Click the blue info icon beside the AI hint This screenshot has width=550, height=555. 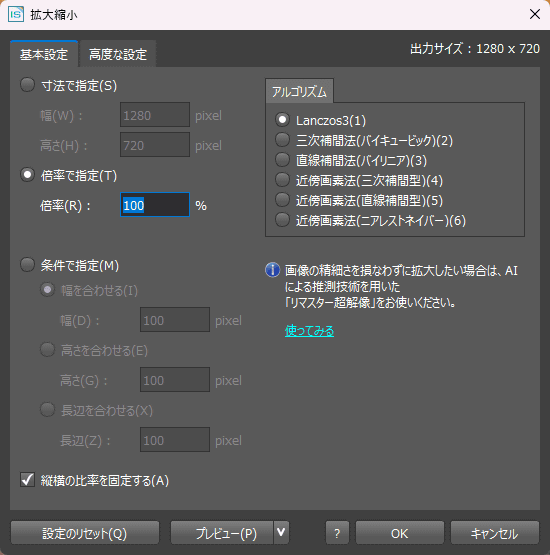click(272, 270)
